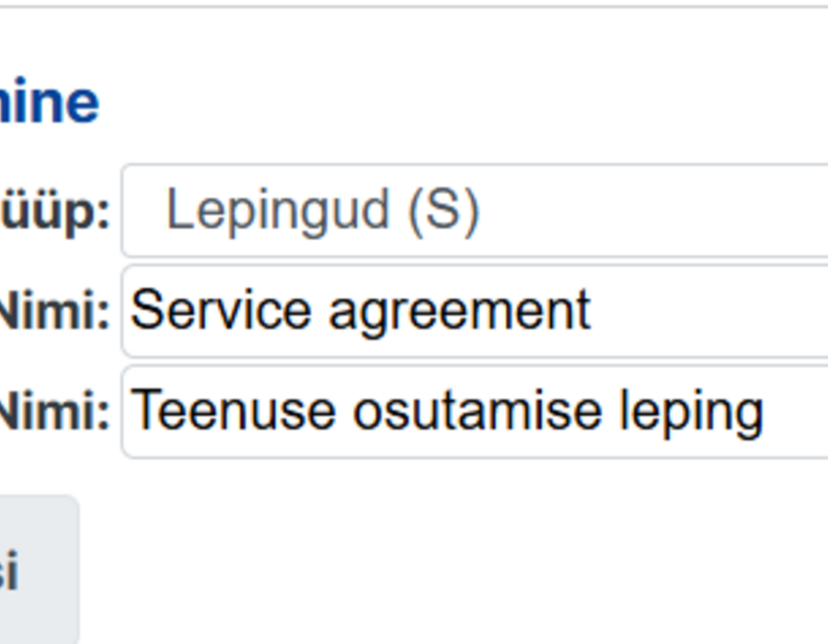The width and height of the screenshot is (828, 644).
Task: Place cursor on the word "agreement"
Action: 459,313
